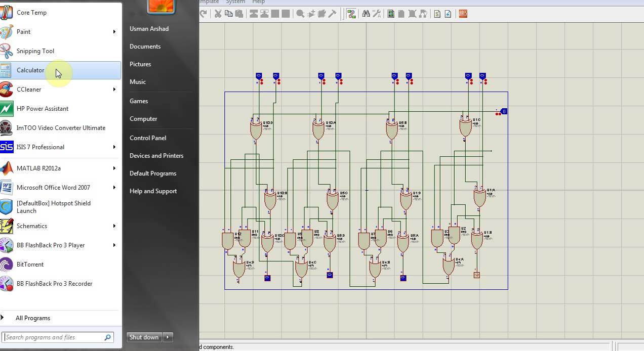644x351 pixels.
Task: Click the Shut down button
Action: pyautogui.click(x=144, y=337)
